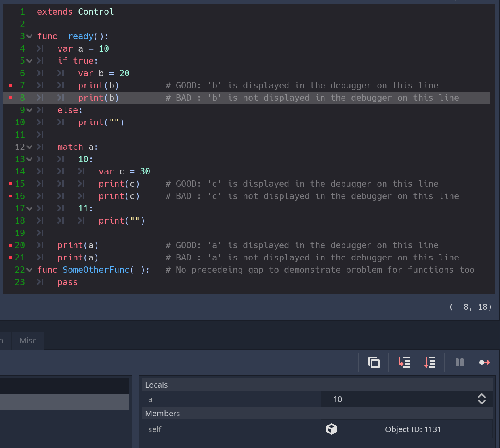The width and height of the screenshot is (500, 448).
Task: Collapse the _ready function code fold
Action: [30, 36]
